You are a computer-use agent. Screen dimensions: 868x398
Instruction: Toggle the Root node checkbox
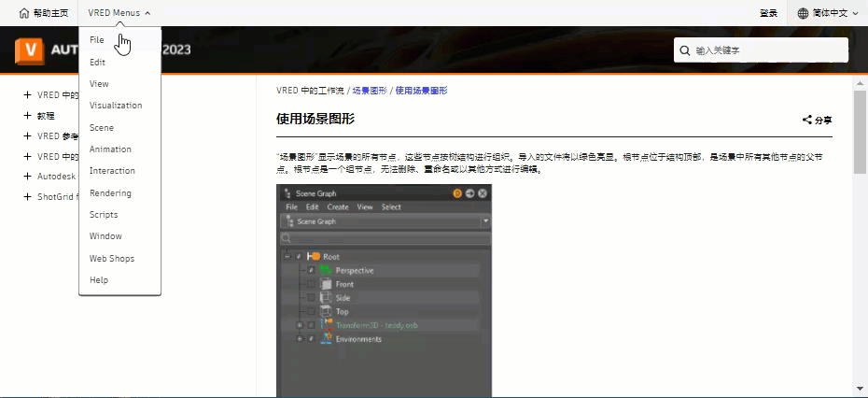(299, 257)
